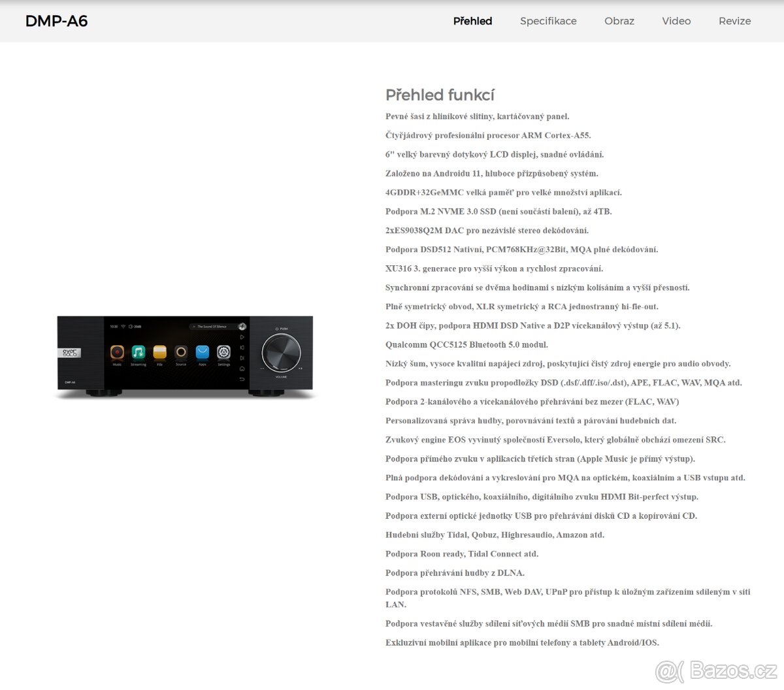Go to the Video tab
The height and width of the screenshot is (690, 784).
(676, 21)
